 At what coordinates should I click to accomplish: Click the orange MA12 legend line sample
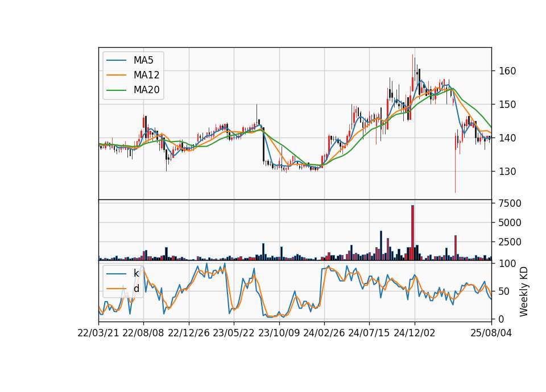click(116, 75)
